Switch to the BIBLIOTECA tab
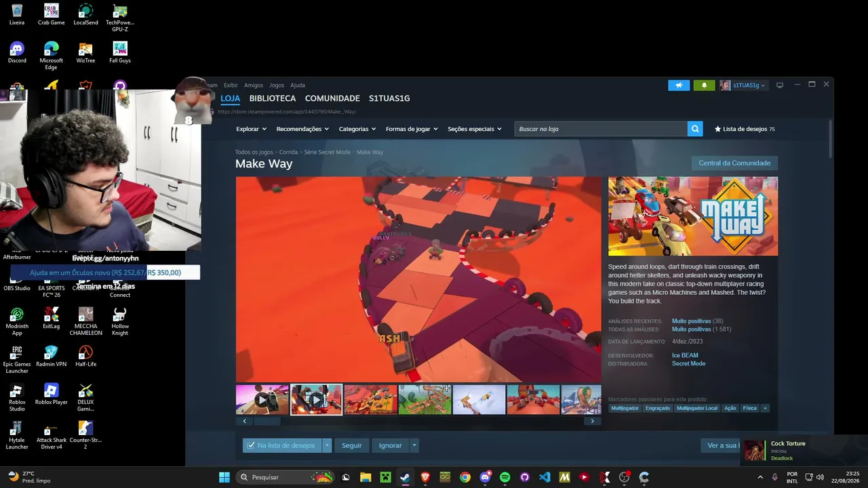Image resolution: width=868 pixels, height=488 pixels. [x=273, y=98]
